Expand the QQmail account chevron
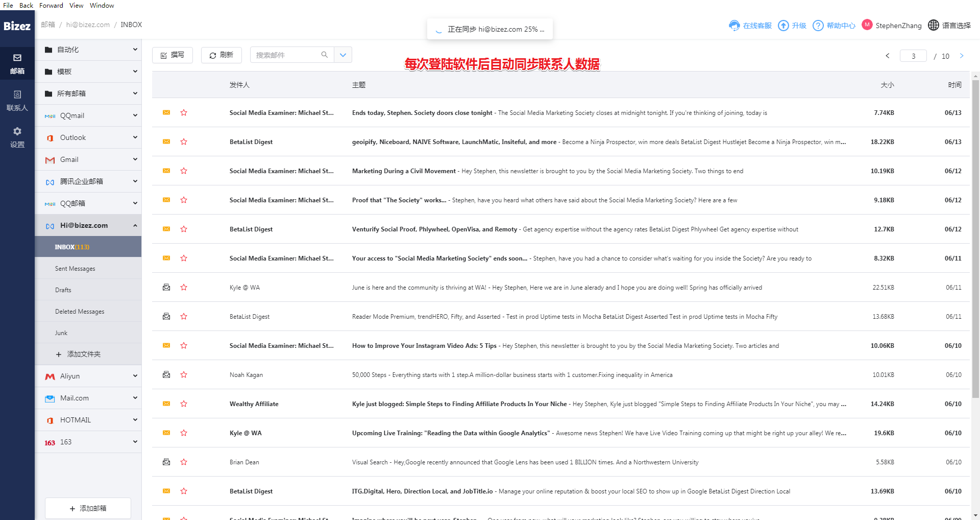This screenshot has width=980, height=520. (x=135, y=115)
